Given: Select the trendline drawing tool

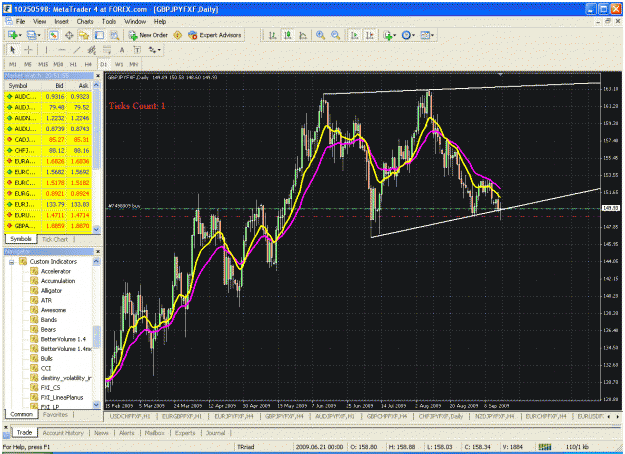Looking at the screenshot, I should 77,50.
